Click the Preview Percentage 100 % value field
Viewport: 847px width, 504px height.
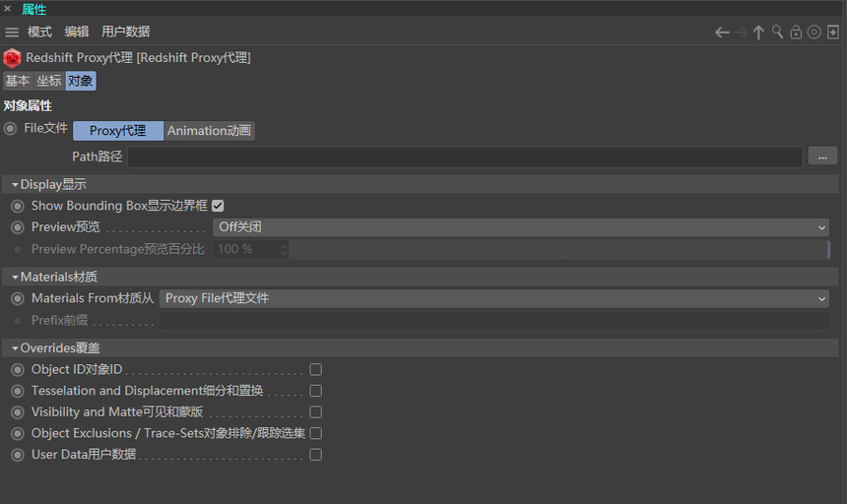pos(246,249)
